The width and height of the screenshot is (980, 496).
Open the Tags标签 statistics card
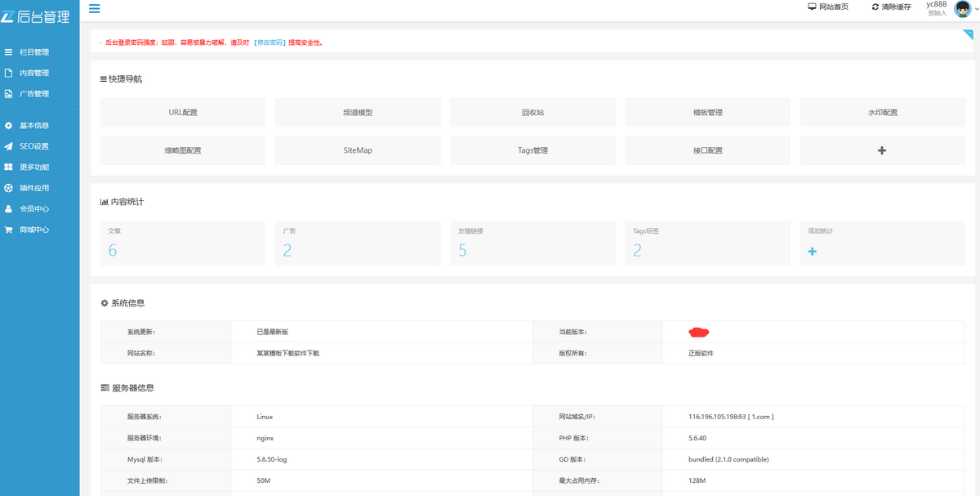(707, 243)
